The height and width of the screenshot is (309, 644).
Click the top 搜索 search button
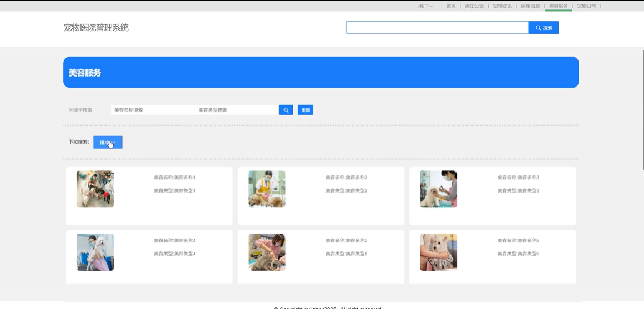544,28
